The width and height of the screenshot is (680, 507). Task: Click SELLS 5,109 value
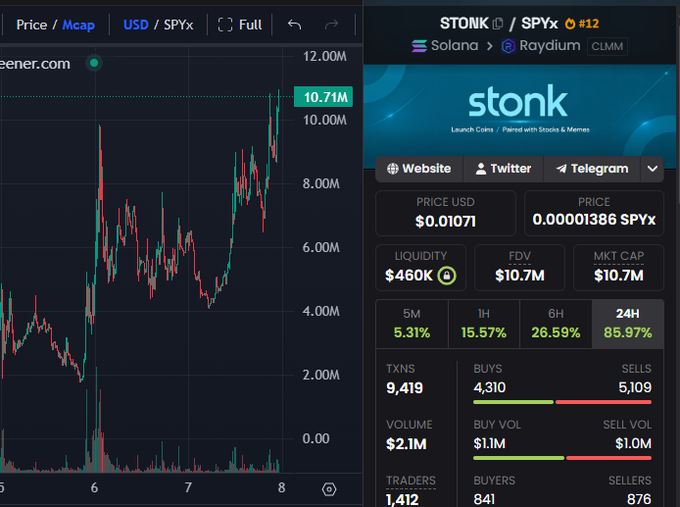635,387
